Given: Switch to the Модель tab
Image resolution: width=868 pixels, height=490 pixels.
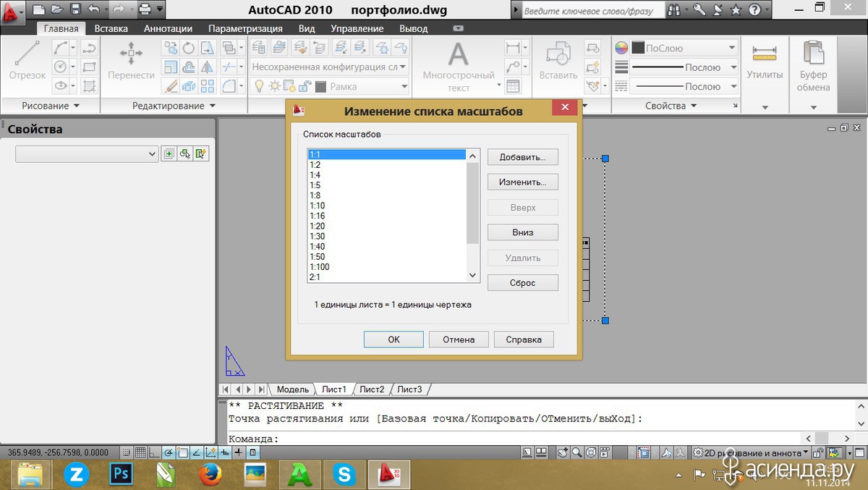Looking at the screenshot, I should point(292,389).
